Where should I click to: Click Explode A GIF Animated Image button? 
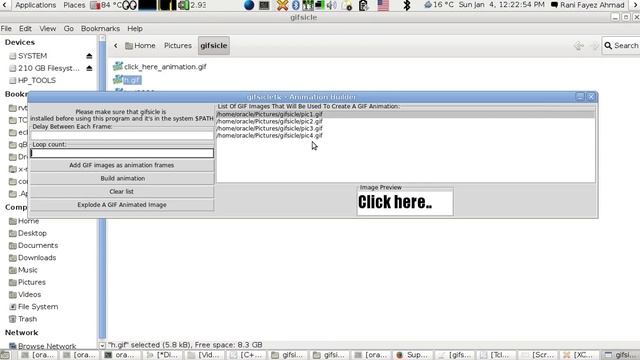coord(122,205)
